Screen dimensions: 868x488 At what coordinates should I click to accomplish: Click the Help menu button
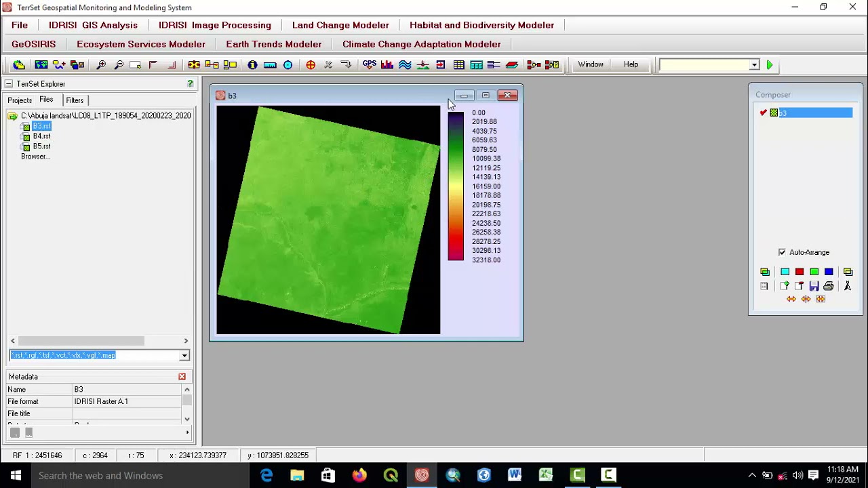[x=631, y=64]
